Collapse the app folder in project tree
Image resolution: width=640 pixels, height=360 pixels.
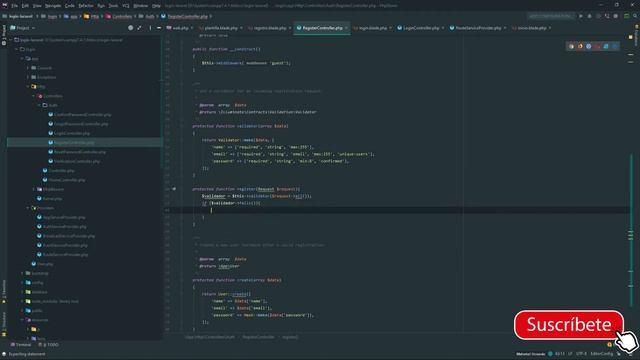pos(22,58)
